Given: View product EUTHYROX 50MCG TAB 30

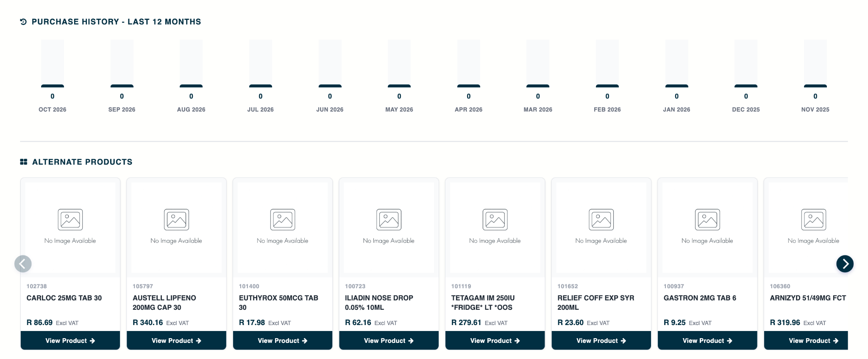Looking at the screenshot, I should tap(283, 341).
